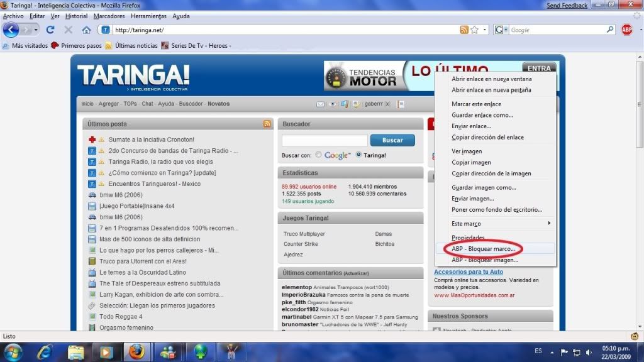Image resolution: width=644 pixels, height=362 pixels.
Task: Reload the page with refresh icon
Action: 50,30
